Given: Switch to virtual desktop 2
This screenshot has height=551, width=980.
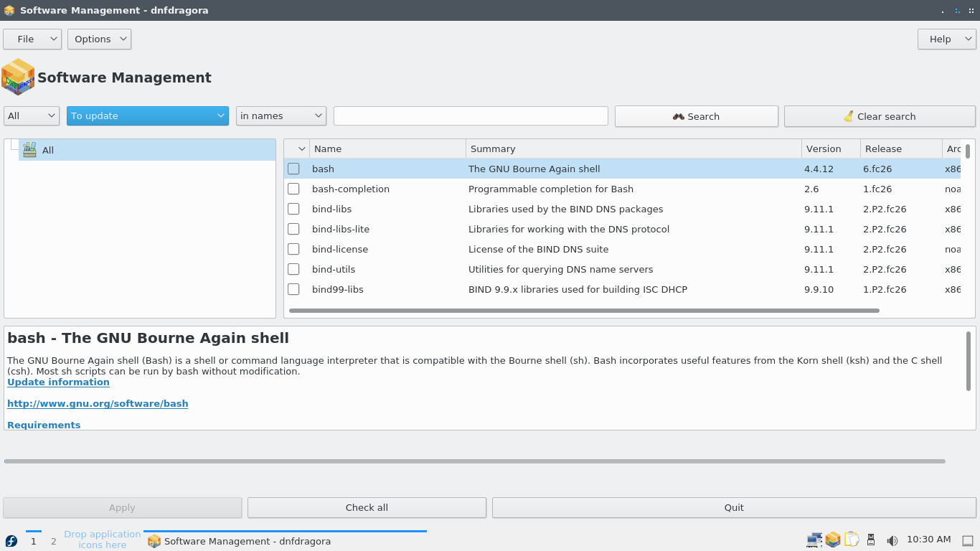Looking at the screenshot, I should 53,541.
